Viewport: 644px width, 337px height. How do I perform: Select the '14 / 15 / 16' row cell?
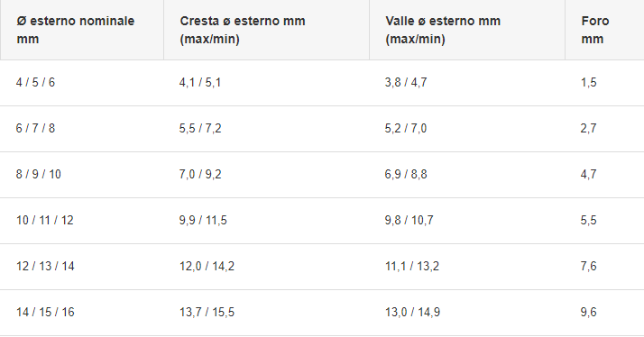point(45,313)
